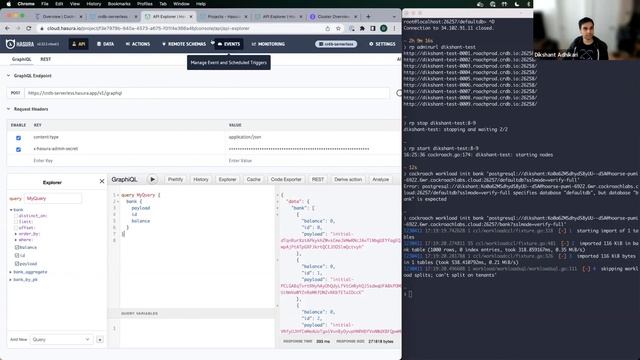Toggle Explorer from GraphiQL toolbar

pos(227,180)
